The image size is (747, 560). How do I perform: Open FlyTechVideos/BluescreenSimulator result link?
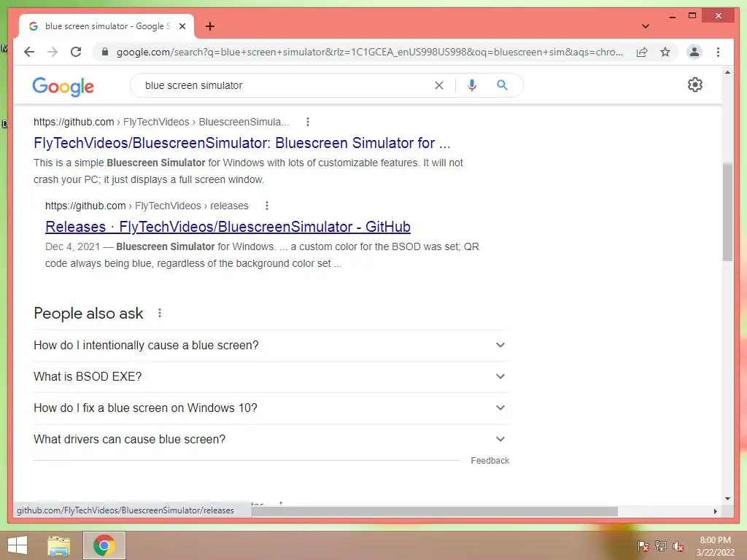pos(241,143)
